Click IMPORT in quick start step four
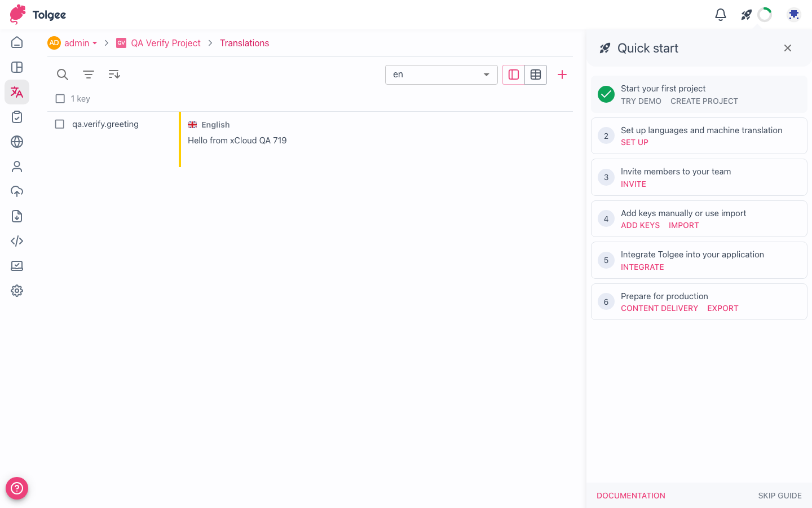The image size is (812, 508). coord(683,225)
